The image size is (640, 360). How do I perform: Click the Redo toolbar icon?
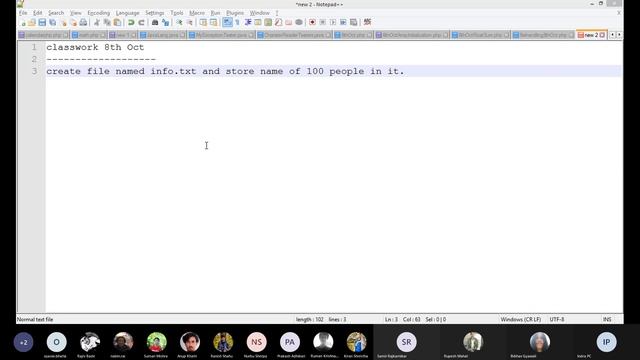(x=141, y=22)
